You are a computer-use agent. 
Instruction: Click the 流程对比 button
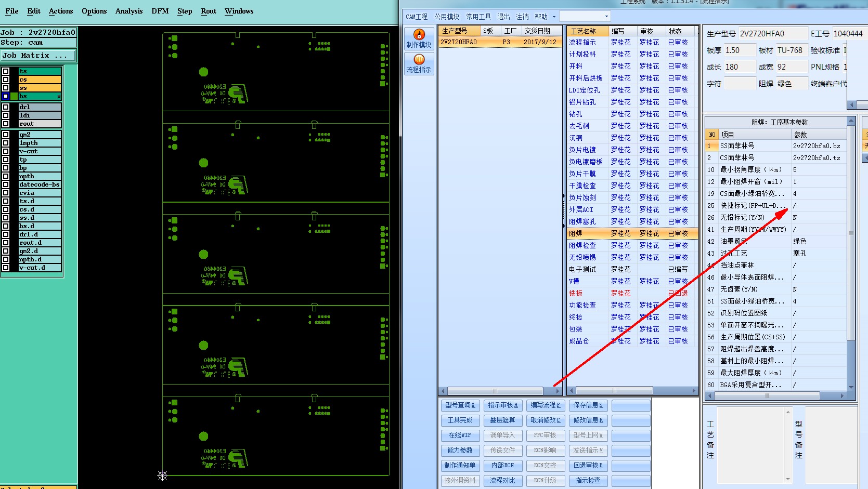[x=502, y=481]
